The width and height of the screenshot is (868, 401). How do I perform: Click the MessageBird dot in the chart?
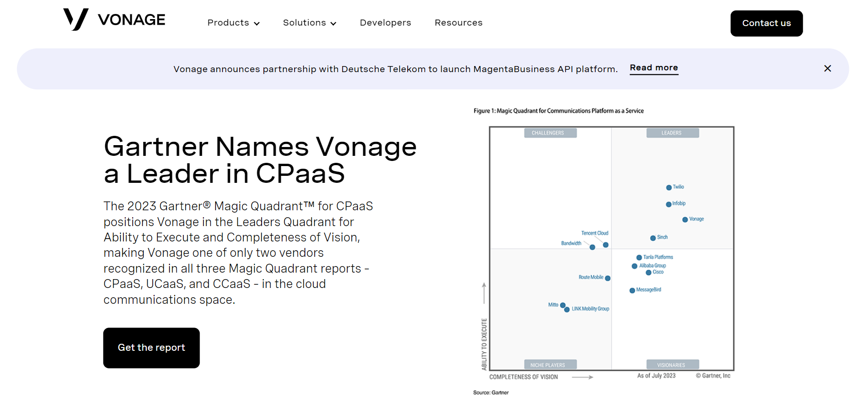(x=632, y=291)
